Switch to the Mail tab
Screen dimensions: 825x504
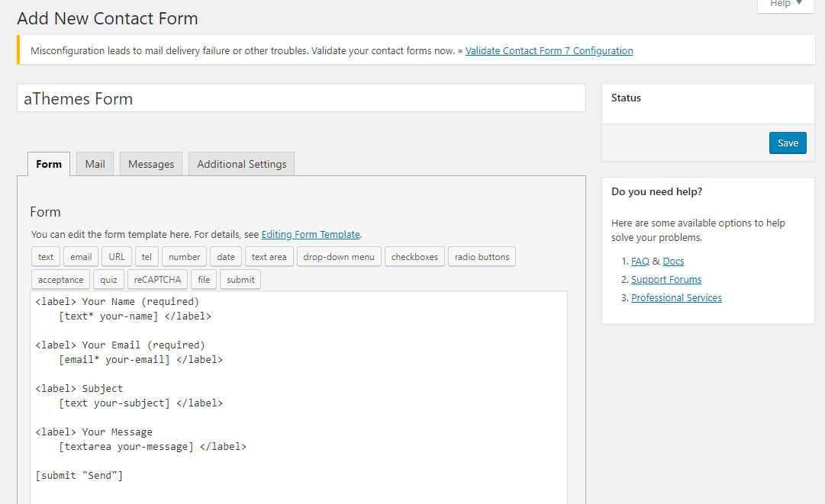(95, 164)
